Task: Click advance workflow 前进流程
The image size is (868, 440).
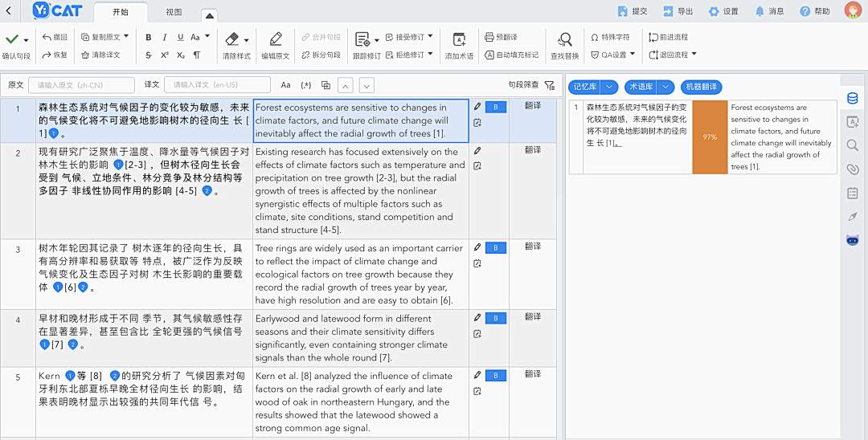Action: coord(668,37)
